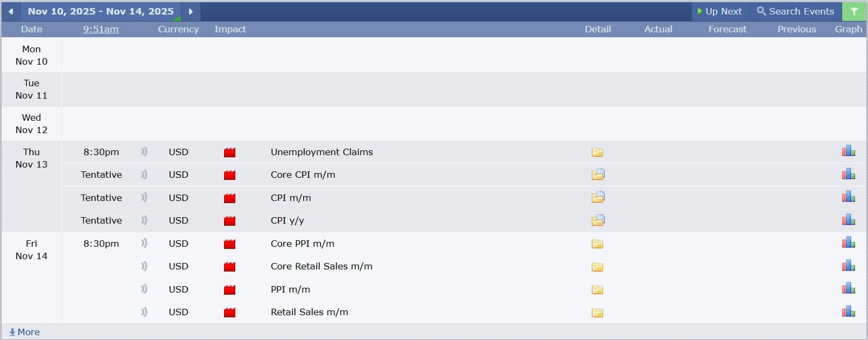This screenshot has width=868, height=340.
Task: Go to next week with right arrow
Action: pos(191,11)
